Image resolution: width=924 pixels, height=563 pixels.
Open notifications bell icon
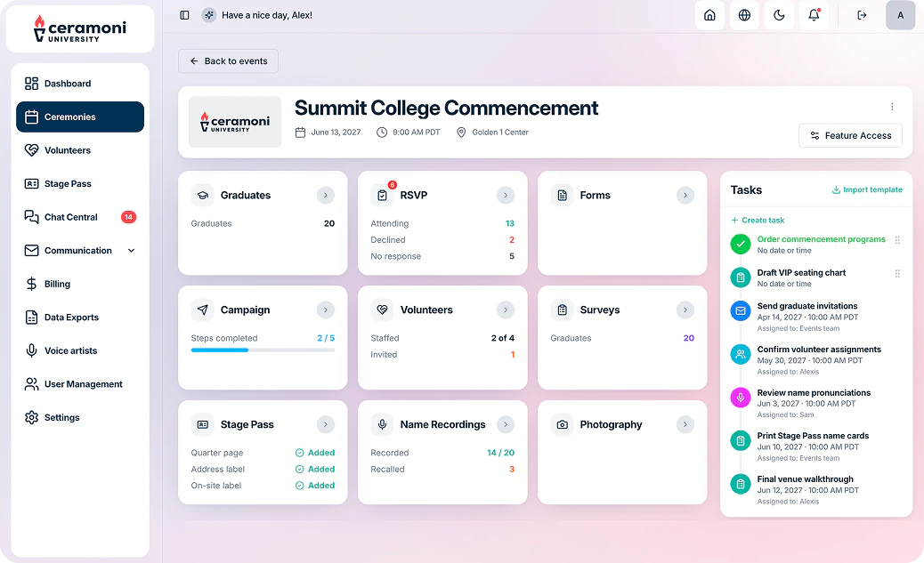[x=814, y=15]
